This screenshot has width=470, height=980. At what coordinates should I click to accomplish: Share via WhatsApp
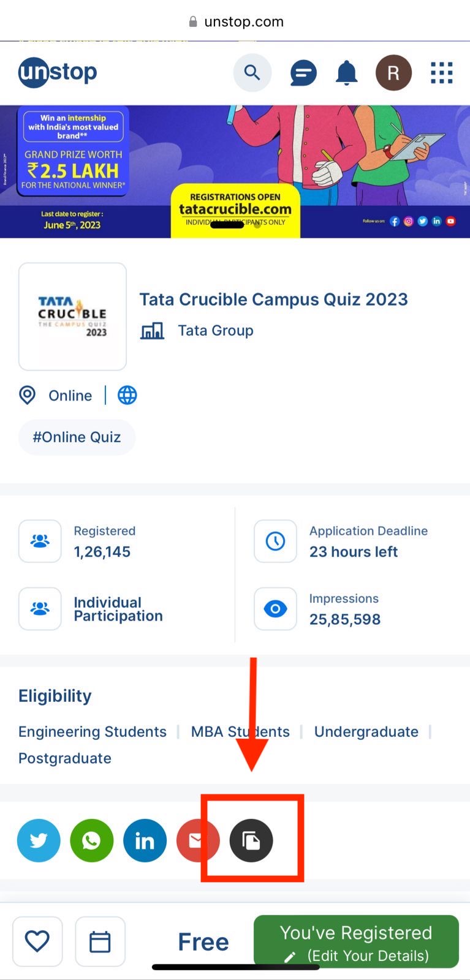[92, 840]
